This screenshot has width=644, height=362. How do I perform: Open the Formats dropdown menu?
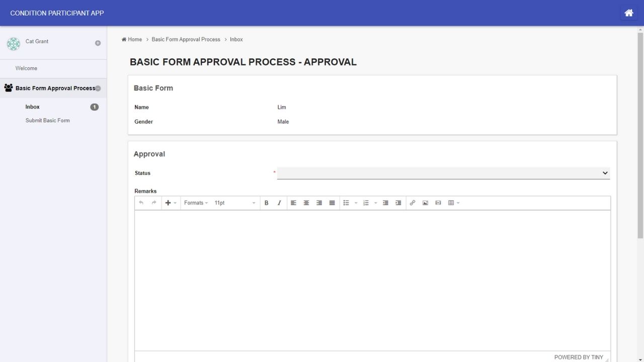point(196,203)
